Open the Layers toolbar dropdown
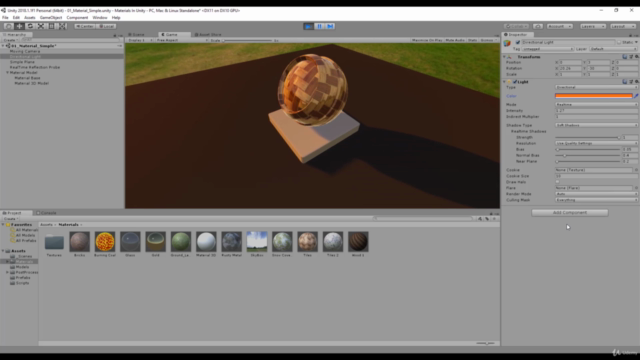Screen dimensions: 640x360 point(593,26)
